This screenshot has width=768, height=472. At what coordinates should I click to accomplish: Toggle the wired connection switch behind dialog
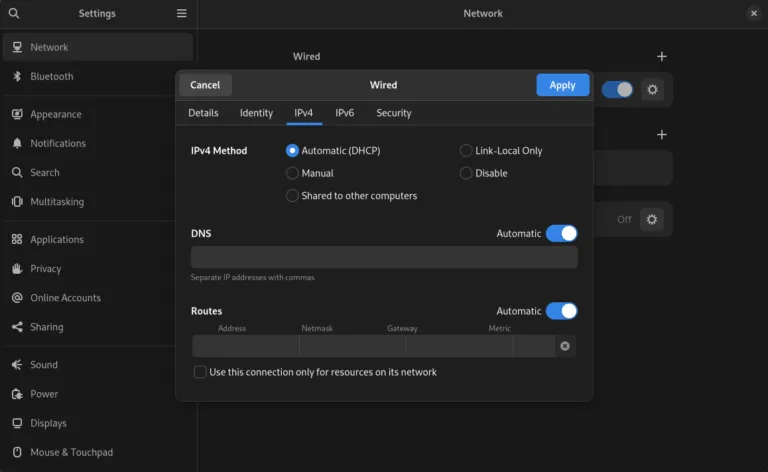pos(617,90)
